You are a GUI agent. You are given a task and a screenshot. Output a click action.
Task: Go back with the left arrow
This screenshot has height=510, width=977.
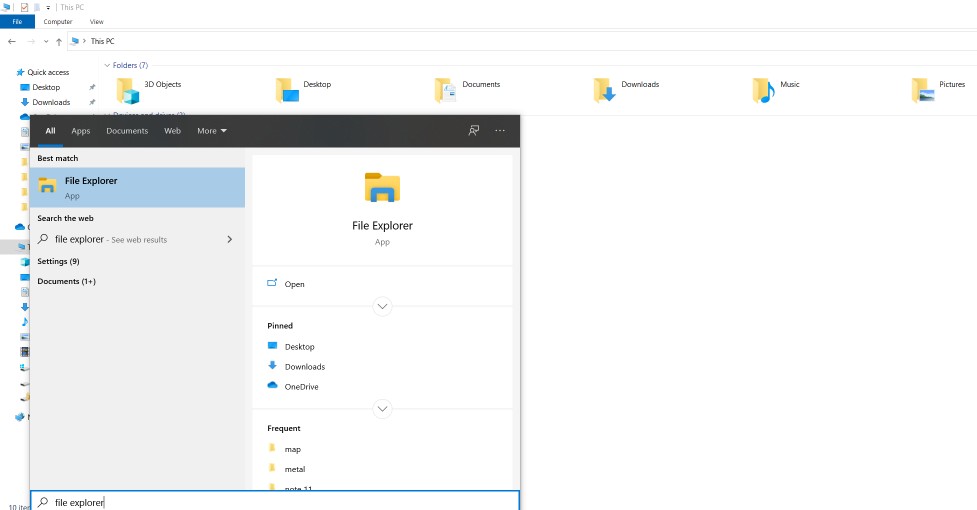click(x=12, y=41)
